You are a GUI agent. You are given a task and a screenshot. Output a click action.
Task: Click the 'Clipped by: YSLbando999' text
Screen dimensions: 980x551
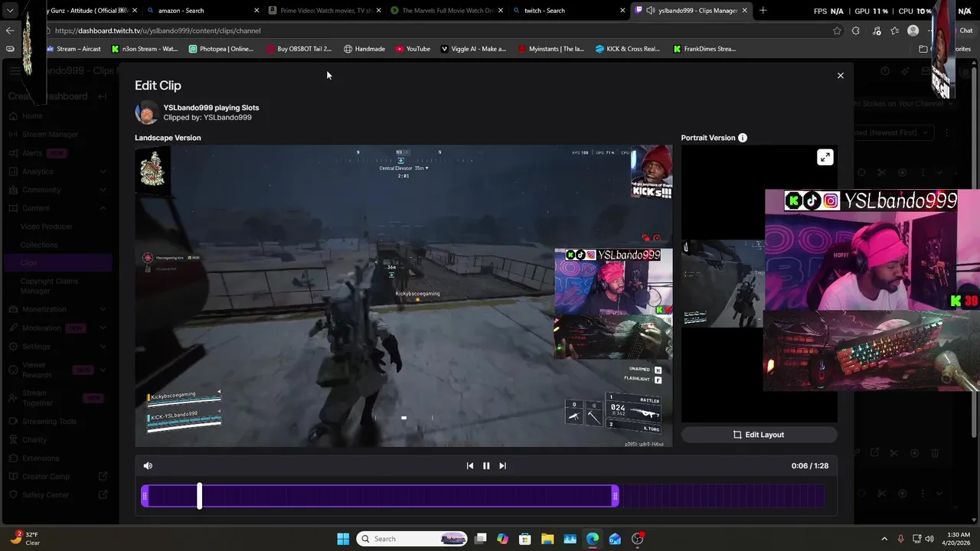tap(207, 118)
